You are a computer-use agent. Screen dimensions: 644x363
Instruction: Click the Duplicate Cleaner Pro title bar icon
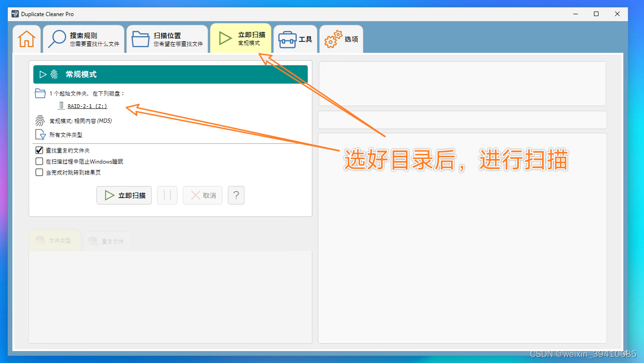[15, 14]
